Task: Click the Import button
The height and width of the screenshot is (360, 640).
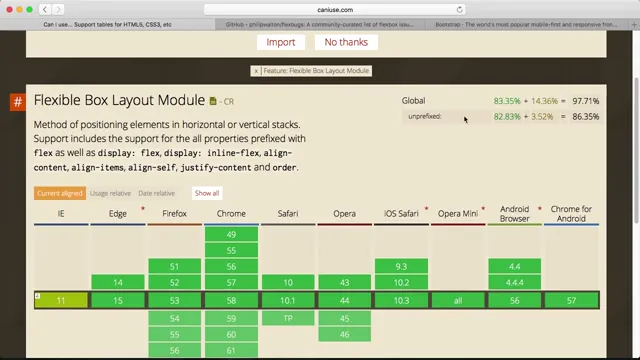Action: click(x=281, y=42)
